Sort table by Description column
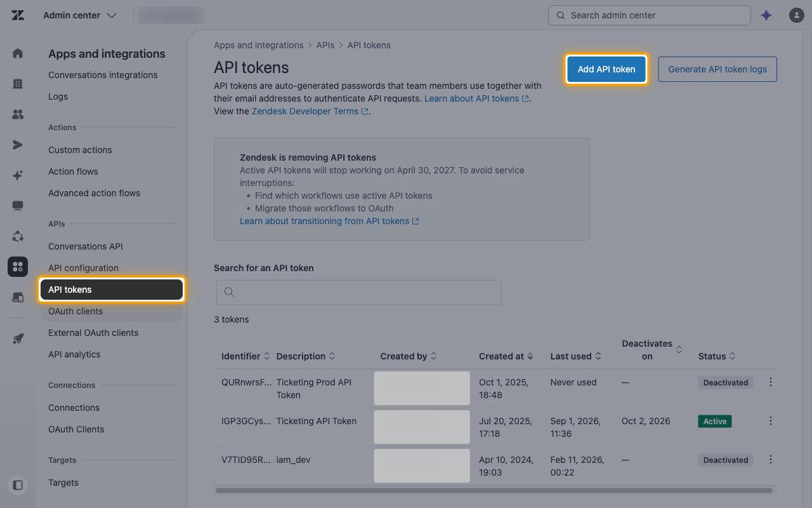Viewport: 812px width, 508px height. coord(306,356)
